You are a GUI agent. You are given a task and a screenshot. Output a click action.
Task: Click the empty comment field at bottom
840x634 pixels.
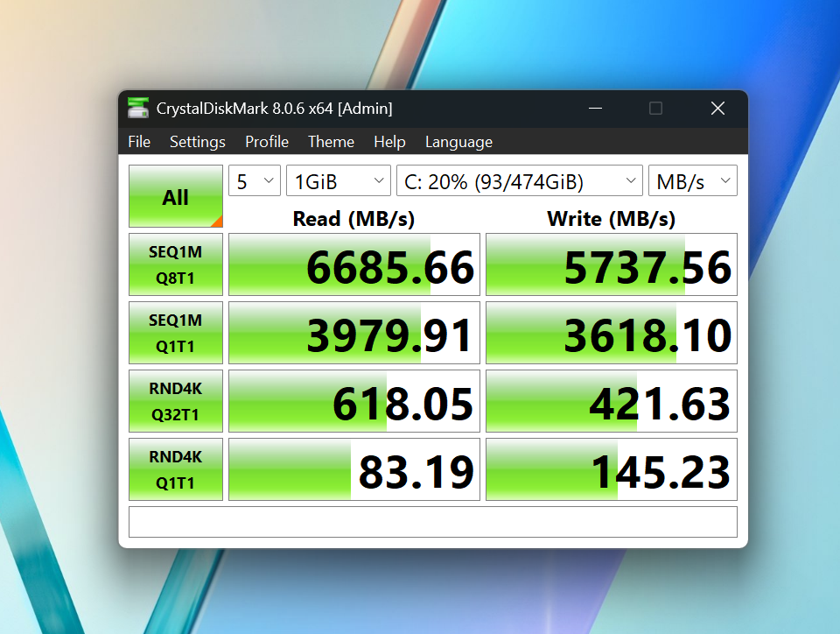point(432,522)
